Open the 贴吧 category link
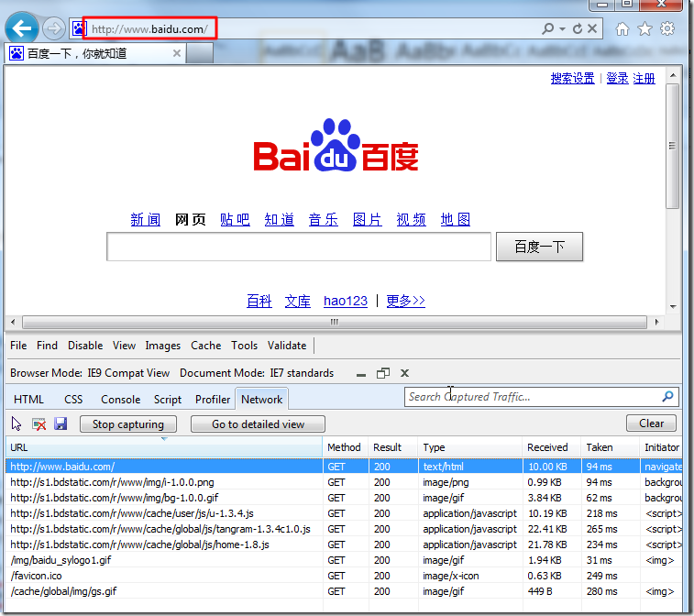The height and width of the screenshot is (616, 694). 235,219
